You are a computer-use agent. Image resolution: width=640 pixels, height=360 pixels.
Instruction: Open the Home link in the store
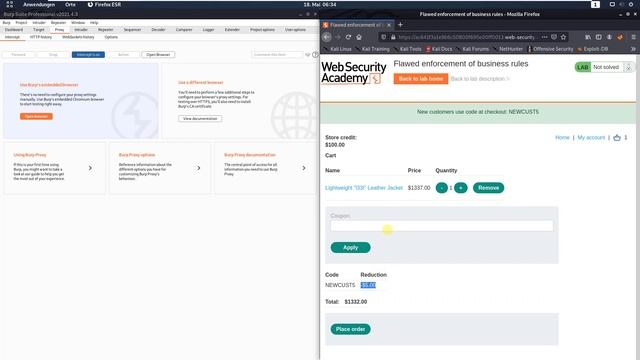point(562,138)
